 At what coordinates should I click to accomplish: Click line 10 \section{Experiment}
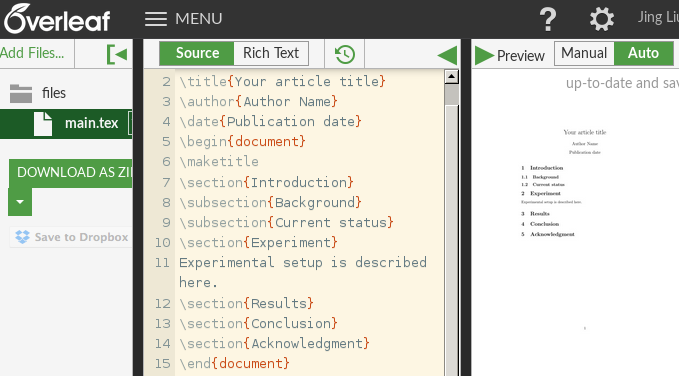[x=258, y=243]
